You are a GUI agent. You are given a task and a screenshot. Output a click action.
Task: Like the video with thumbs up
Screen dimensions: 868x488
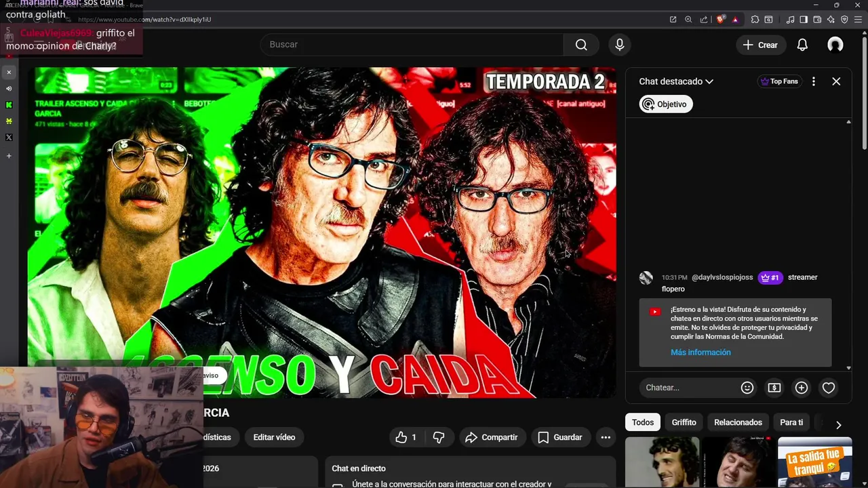click(x=406, y=437)
